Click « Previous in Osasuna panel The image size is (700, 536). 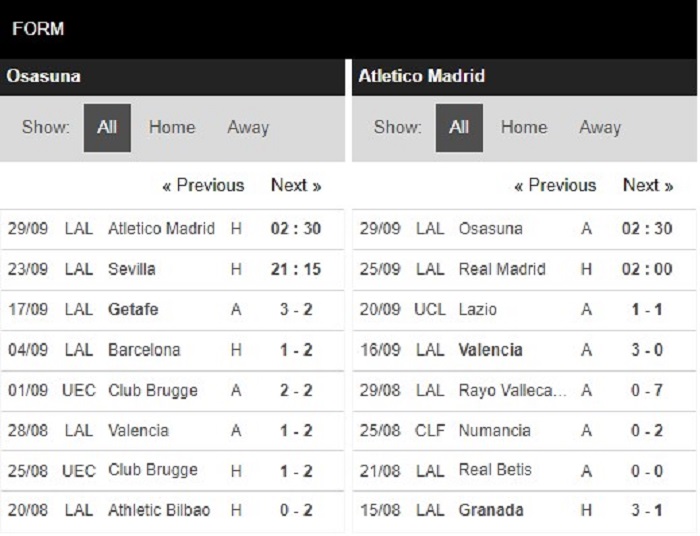[x=203, y=185]
